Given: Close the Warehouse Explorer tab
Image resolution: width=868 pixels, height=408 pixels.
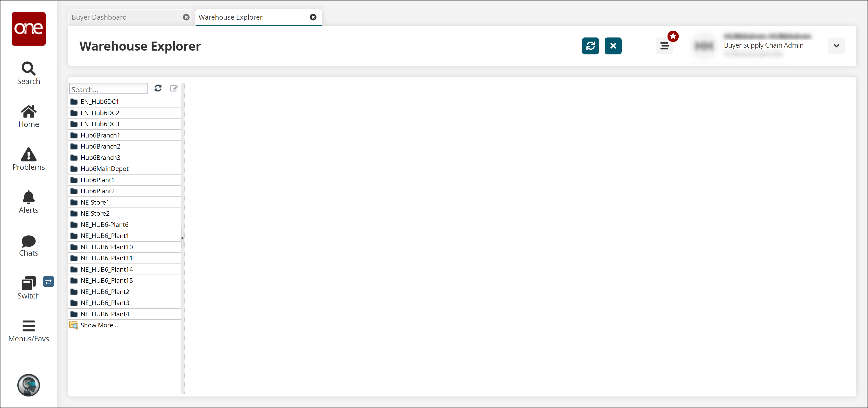Looking at the screenshot, I should pyautogui.click(x=313, y=17).
